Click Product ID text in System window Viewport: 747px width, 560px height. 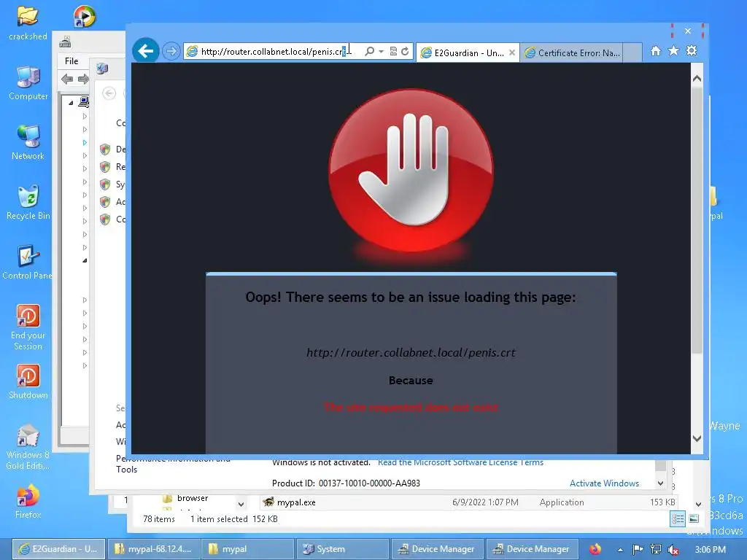pyautogui.click(x=346, y=483)
